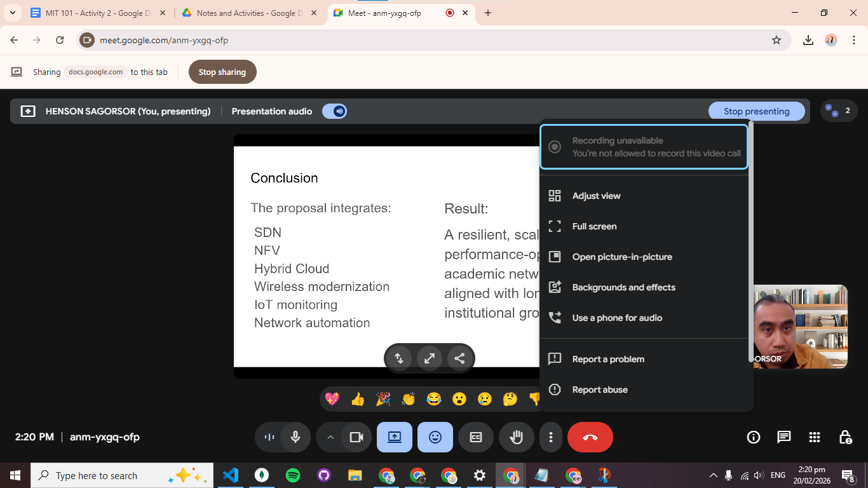
Task: Open the Chrome tab search dropdown arrow
Action: [12, 13]
